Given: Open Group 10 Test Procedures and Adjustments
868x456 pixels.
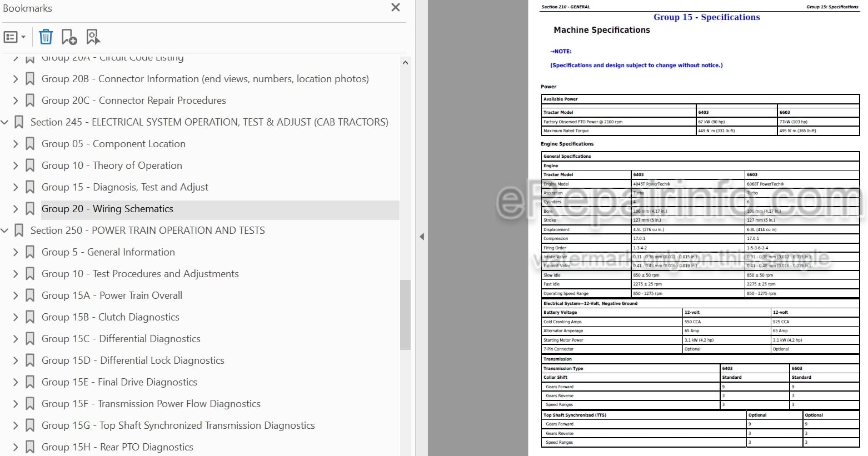Looking at the screenshot, I should click(x=140, y=274).
